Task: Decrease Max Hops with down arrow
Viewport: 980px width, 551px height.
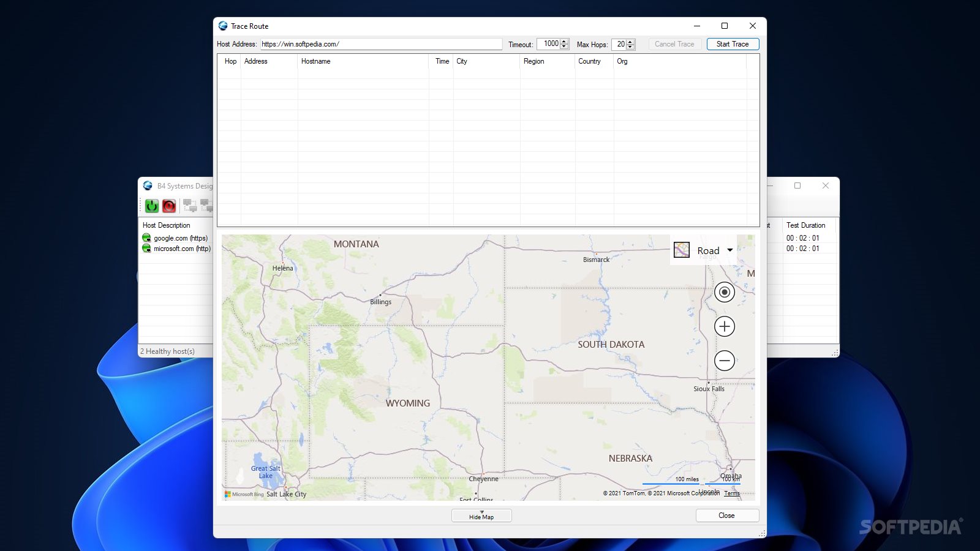Action: point(630,47)
